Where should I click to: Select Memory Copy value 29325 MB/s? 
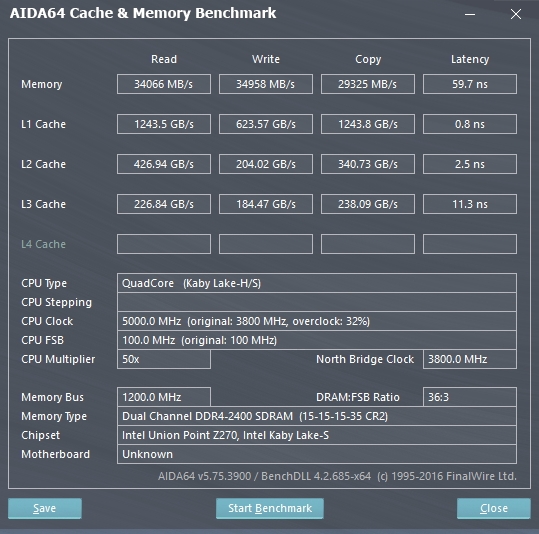[368, 84]
